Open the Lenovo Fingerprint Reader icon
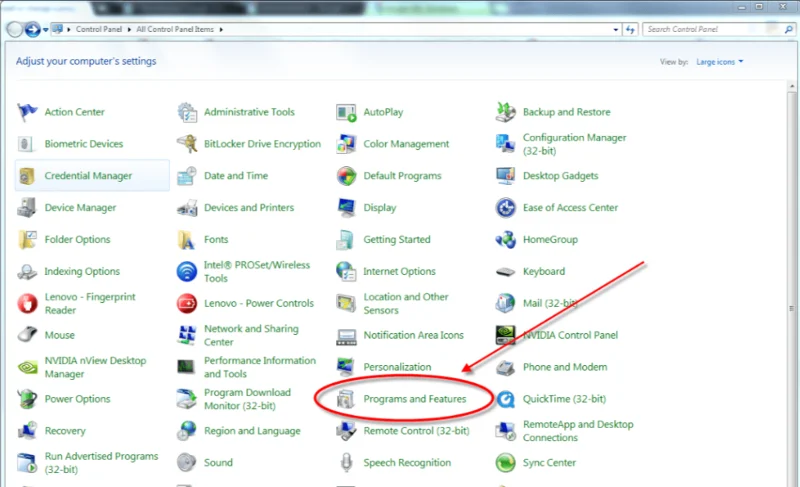This screenshot has width=800, height=487. (x=27, y=303)
